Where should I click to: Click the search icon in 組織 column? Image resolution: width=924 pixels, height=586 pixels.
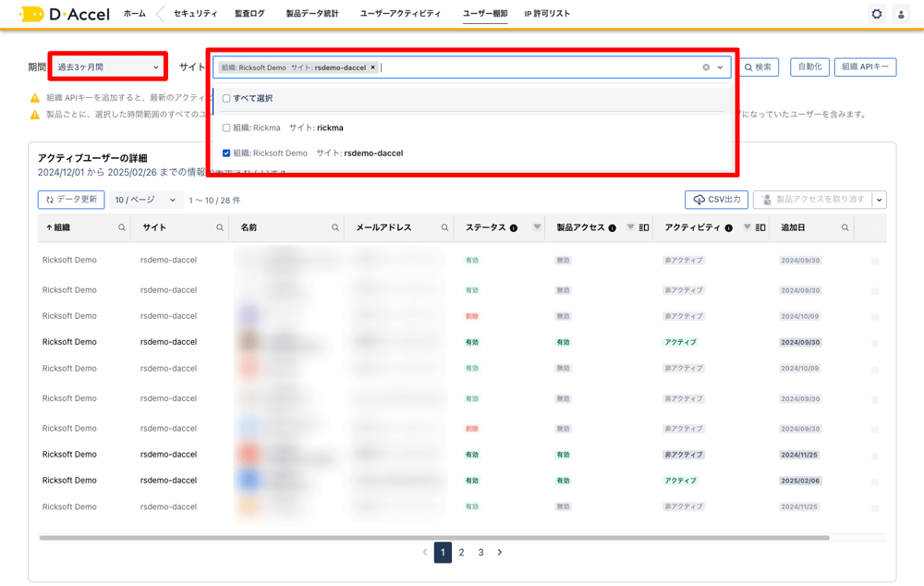[122, 227]
